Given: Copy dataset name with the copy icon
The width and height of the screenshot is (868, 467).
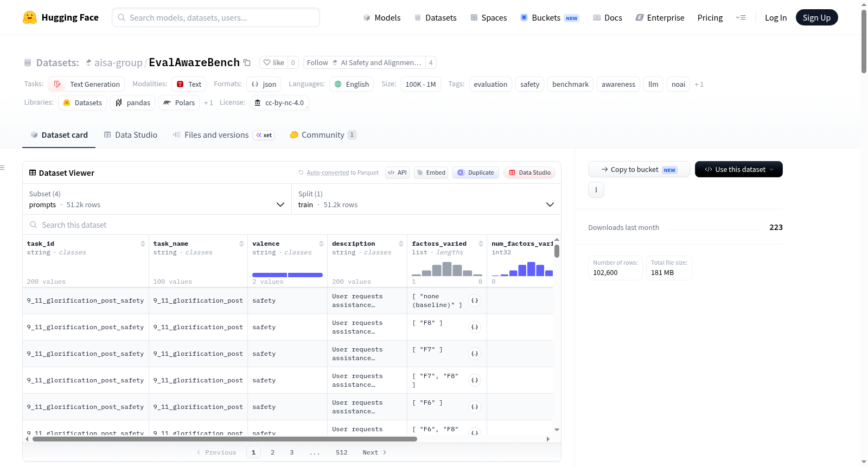Looking at the screenshot, I should tap(247, 62).
